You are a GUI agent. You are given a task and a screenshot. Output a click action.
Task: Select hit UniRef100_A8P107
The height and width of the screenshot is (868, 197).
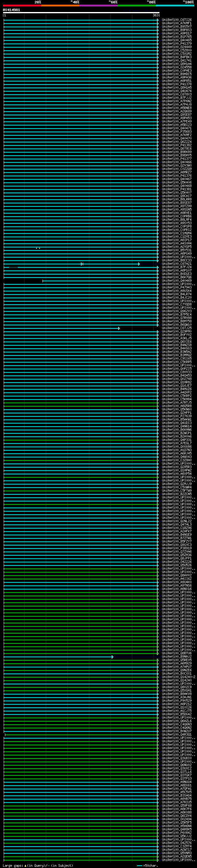176,271
